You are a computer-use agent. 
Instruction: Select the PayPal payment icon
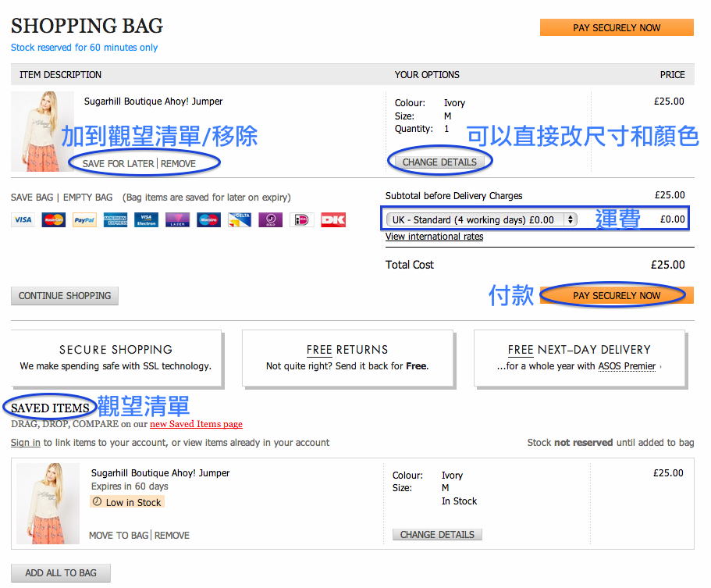84,220
